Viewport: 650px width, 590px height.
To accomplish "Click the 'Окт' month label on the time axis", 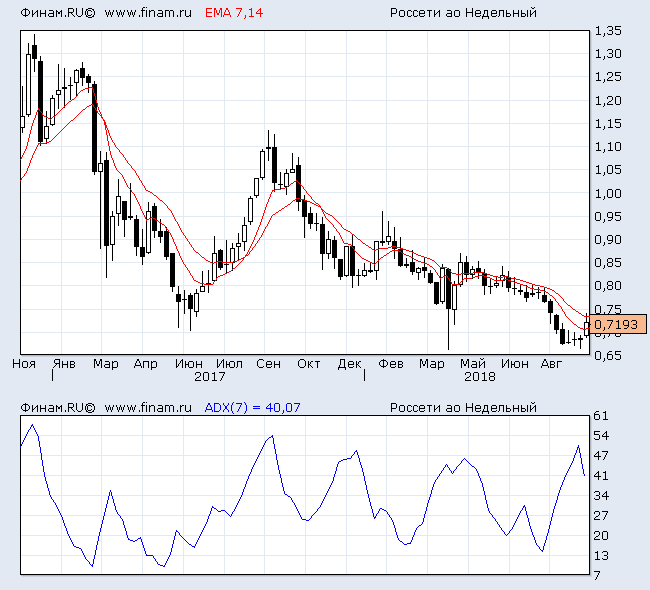I will (308, 364).
